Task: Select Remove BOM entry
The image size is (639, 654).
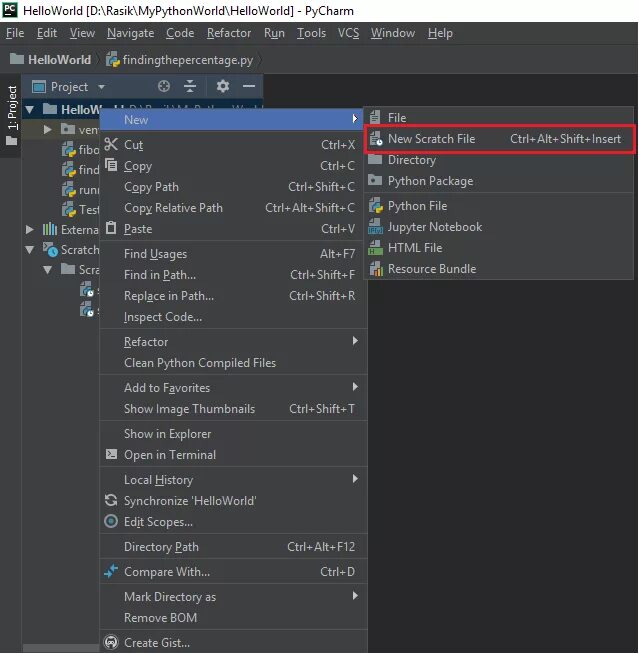Action: (234, 617)
